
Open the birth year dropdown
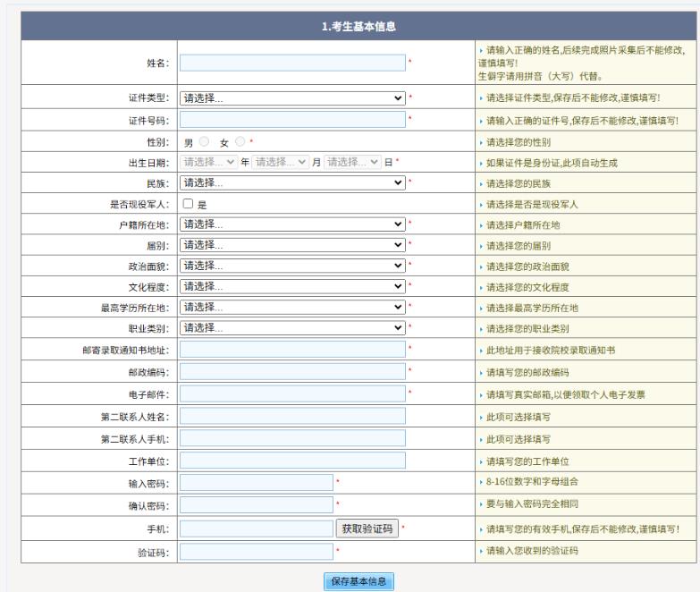pyautogui.click(x=209, y=162)
